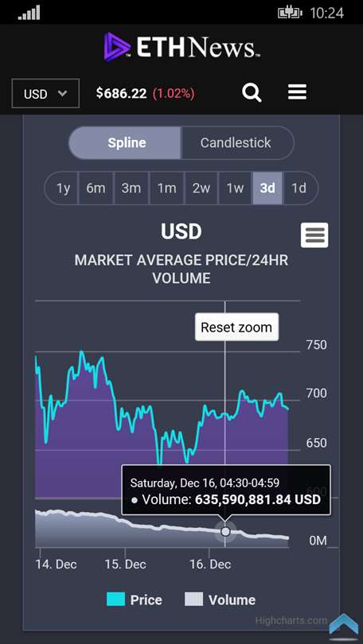Image resolution: width=363 pixels, height=644 pixels.
Task: Click the $686.22 price ticker
Action: click(x=121, y=94)
